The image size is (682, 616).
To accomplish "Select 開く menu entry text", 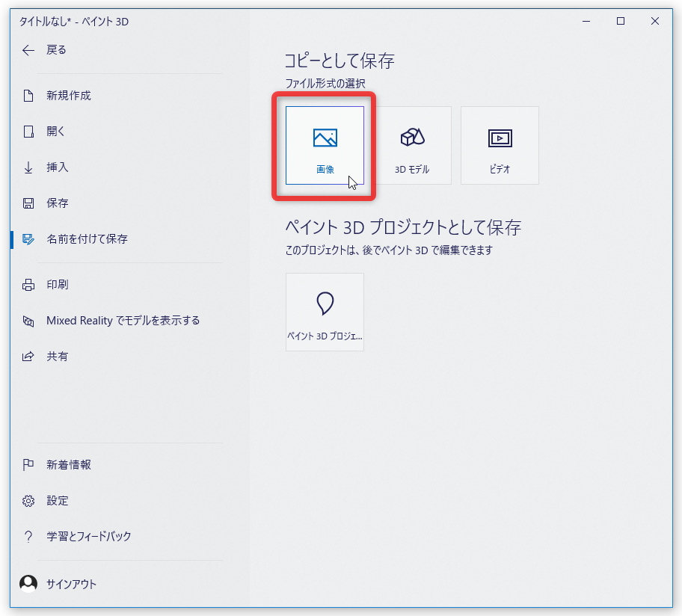I will point(55,132).
